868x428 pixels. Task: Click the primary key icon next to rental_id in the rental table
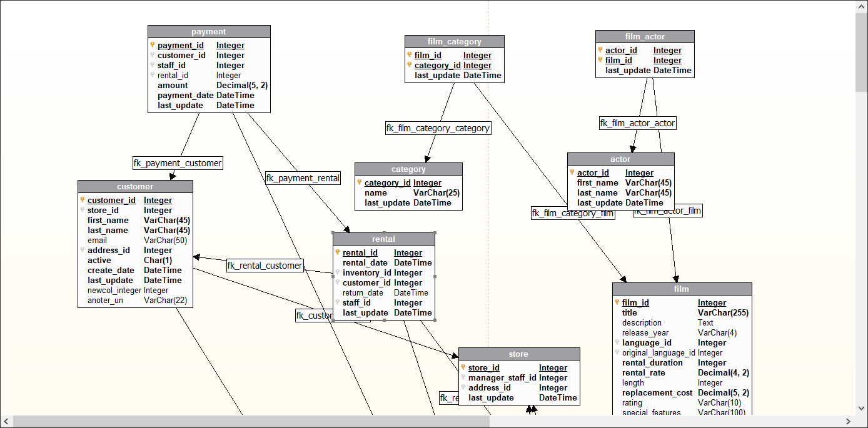[x=337, y=252]
